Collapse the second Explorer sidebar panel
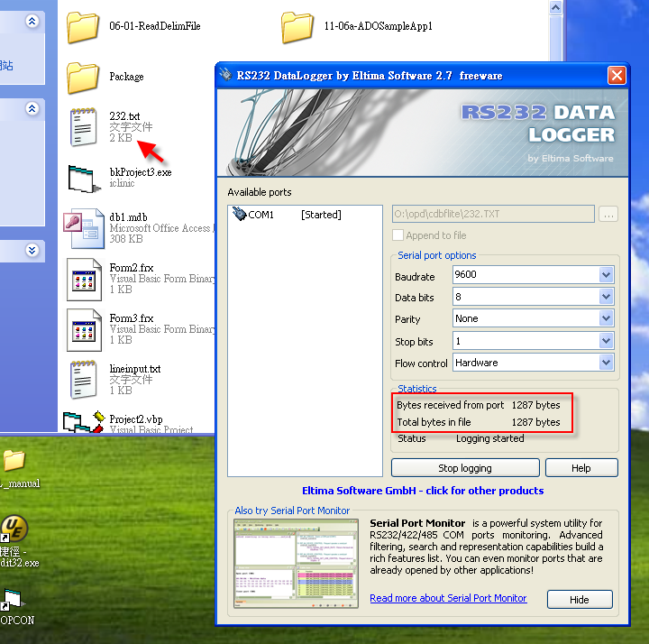The width and height of the screenshot is (649, 644). pyautogui.click(x=32, y=108)
